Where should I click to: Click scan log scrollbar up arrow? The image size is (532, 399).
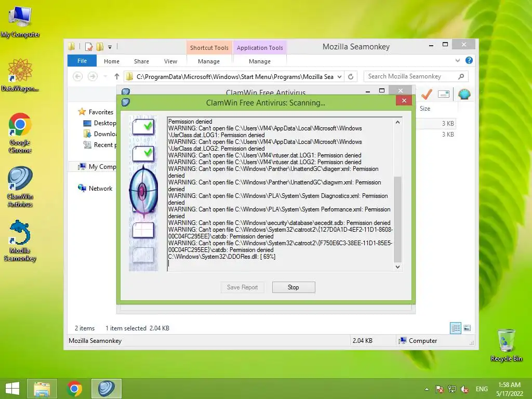pos(397,122)
